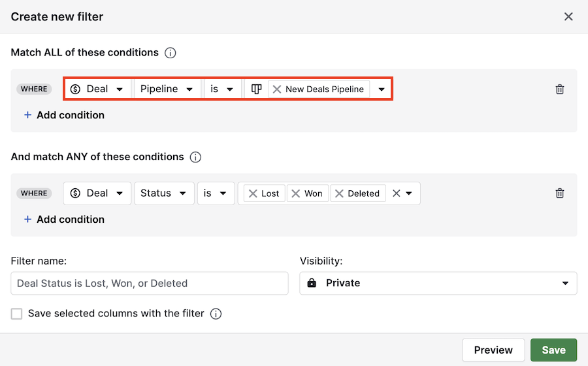Image resolution: width=588 pixels, height=366 pixels.
Task: Show info for Match ALL conditions
Action: (171, 53)
